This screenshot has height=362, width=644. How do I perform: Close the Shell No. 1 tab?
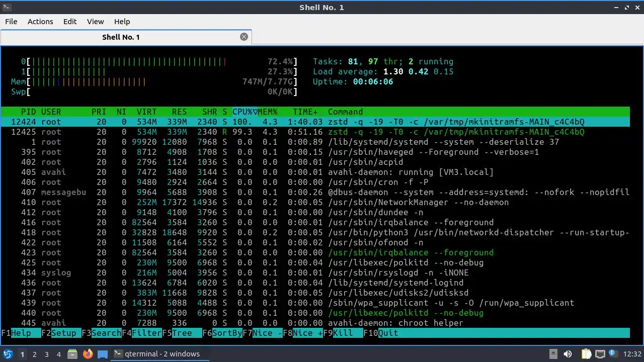click(x=244, y=37)
